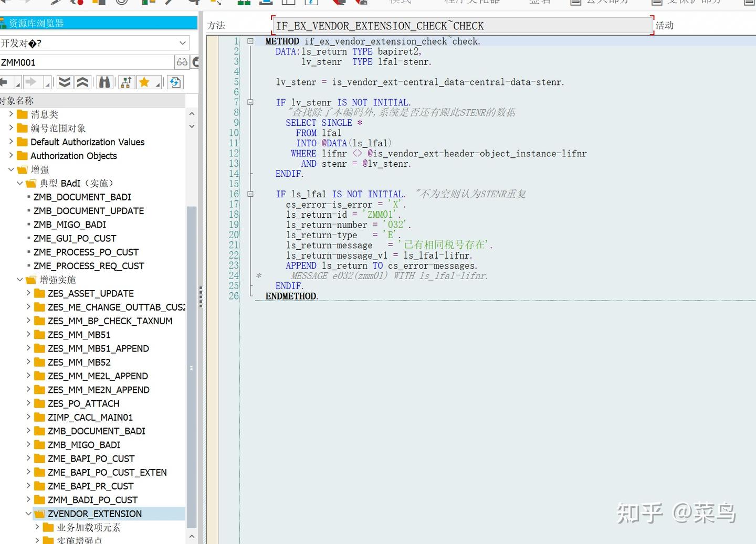Screen dimensions: 756x544
Task: Click the display glasses icon beside ZMM001
Action: [x=182, y=62]
